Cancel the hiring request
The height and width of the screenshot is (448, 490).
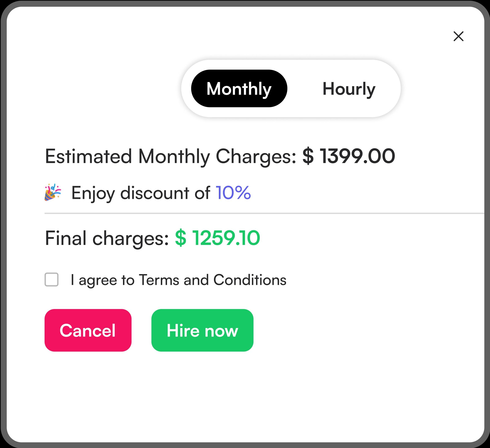pyautogui.click(x=88, y=330)
